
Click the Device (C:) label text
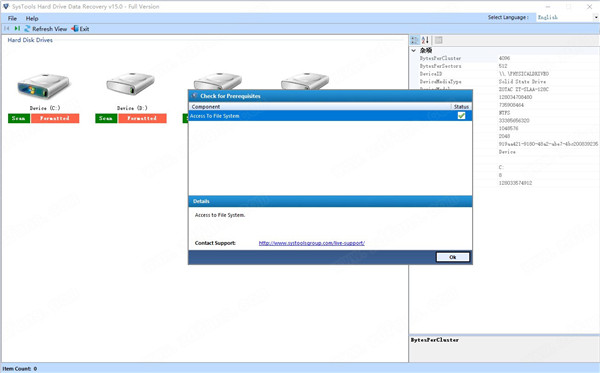[45, 108]
